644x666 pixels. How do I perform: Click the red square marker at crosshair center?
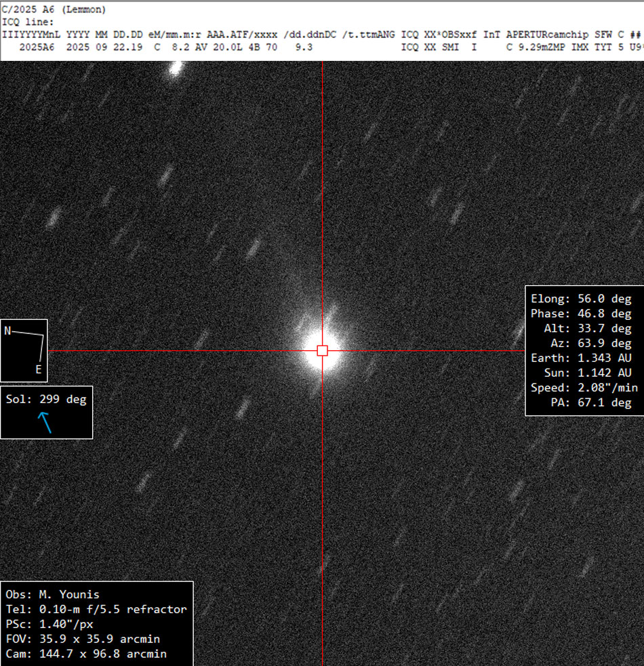click(x=323, y=350)
